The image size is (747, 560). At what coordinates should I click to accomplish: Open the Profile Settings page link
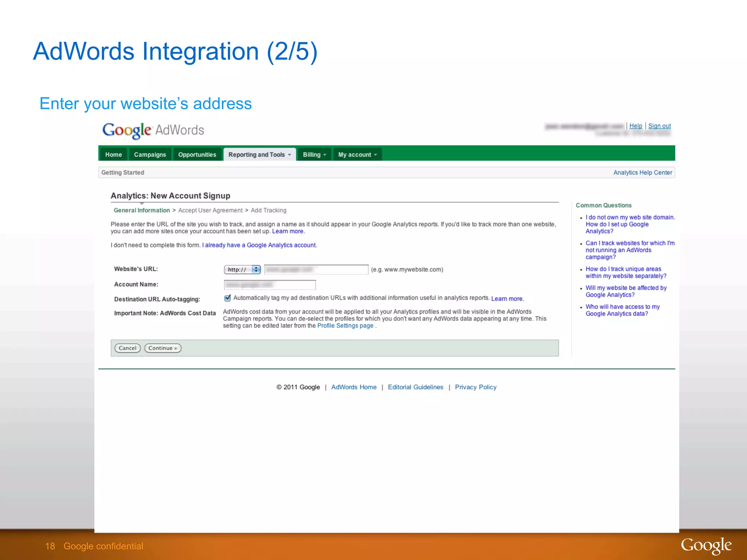(x=345, y=326)
